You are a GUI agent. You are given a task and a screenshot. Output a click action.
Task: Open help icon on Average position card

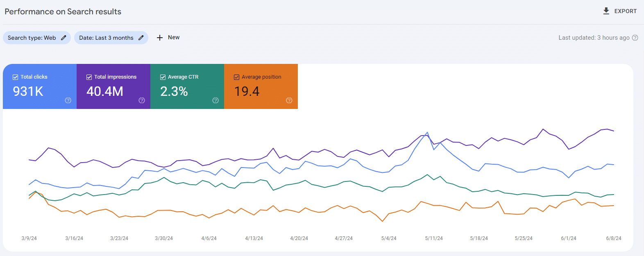[x=289, y=100]
